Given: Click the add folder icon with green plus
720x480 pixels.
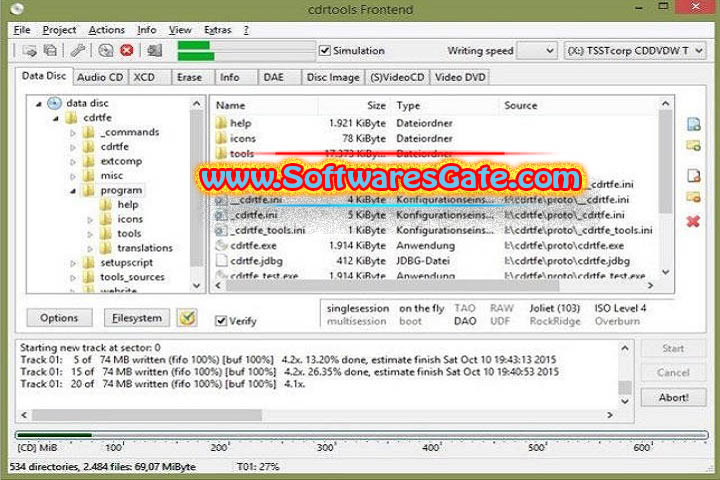Looking at the screenshot, I should click(x=693, y=146).
